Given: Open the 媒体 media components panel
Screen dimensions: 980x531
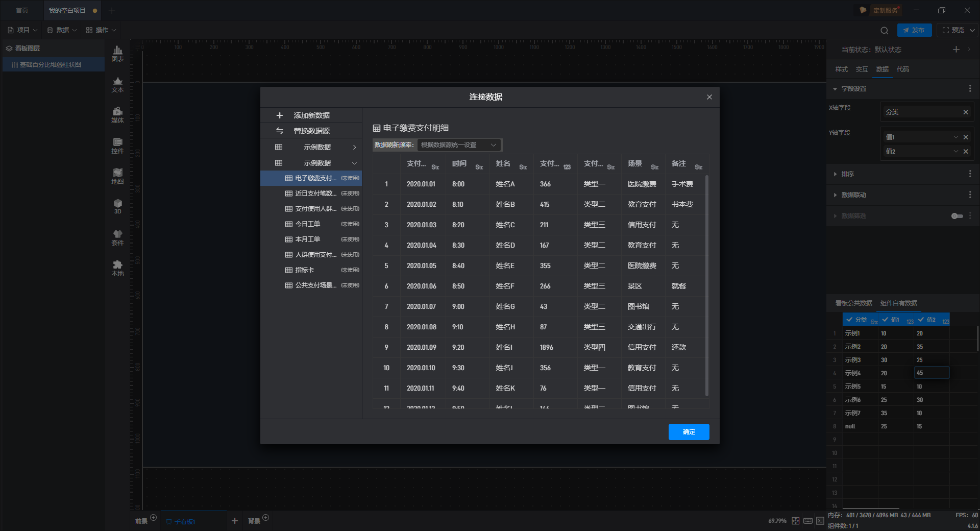Looking at the screenshot, I should [117, 114].
